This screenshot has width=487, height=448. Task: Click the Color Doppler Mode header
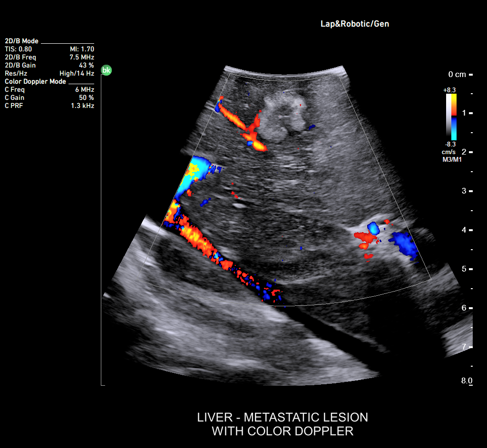coord(35,81)
